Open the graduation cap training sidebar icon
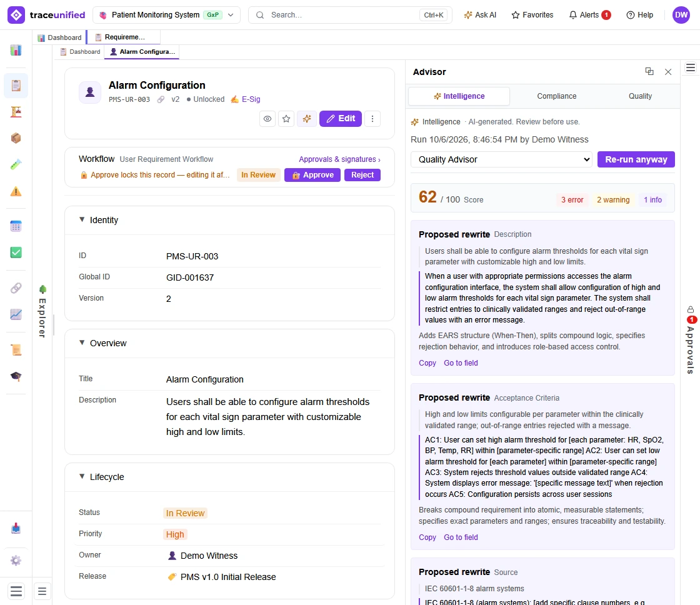700x605 pixels. (16, 376)
